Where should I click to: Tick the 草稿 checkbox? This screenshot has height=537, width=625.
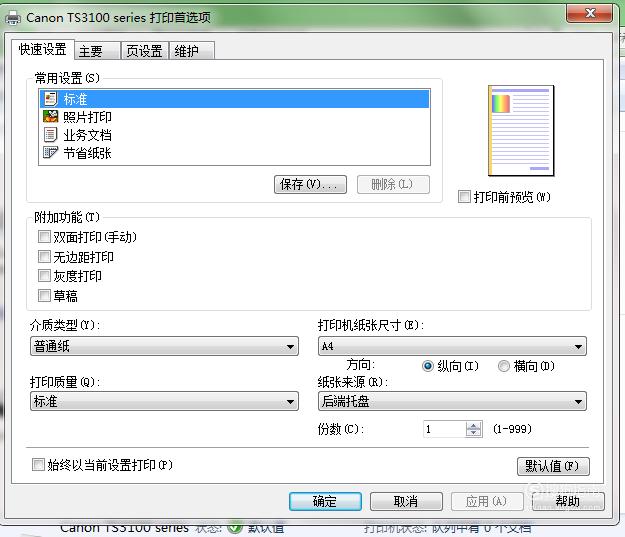click(44, 295)
